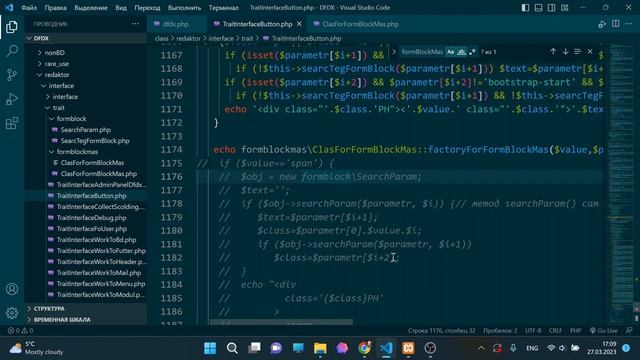Open TraitInterfaceDebug.php file

85,218
